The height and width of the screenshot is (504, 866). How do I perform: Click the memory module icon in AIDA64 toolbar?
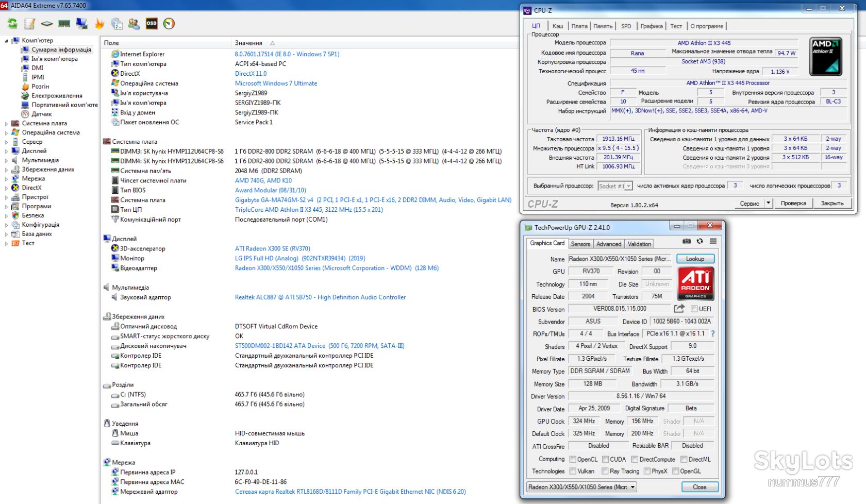pos(64,24)
